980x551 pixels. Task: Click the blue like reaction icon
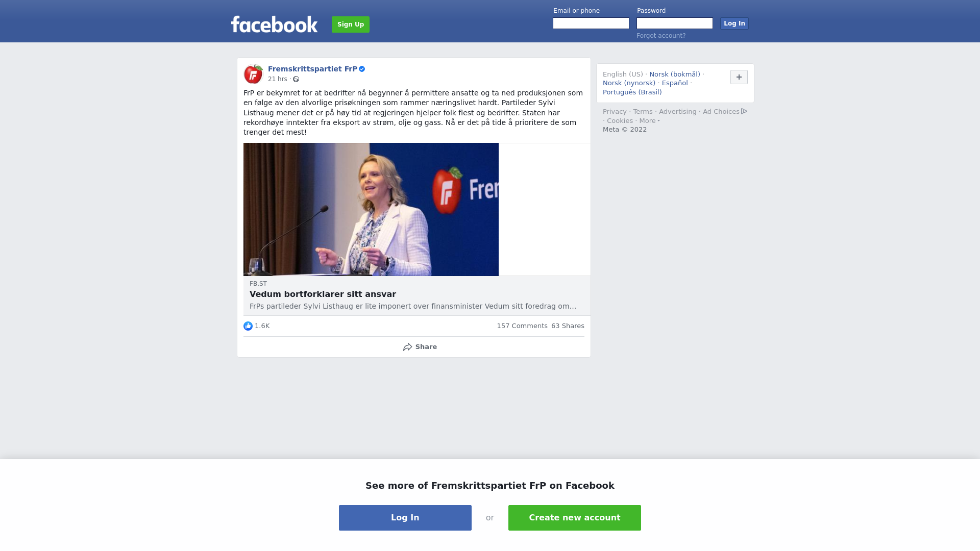coord(248,326)
